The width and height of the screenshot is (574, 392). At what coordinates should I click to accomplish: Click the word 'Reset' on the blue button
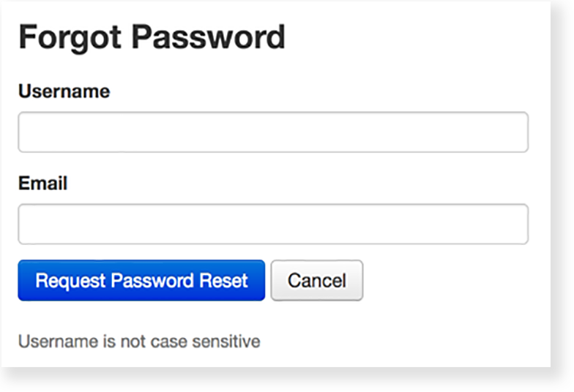coord(223,281)
